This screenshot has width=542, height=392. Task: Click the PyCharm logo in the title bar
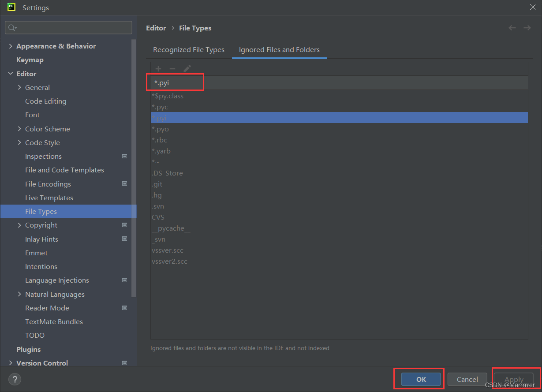pos(11,7)
